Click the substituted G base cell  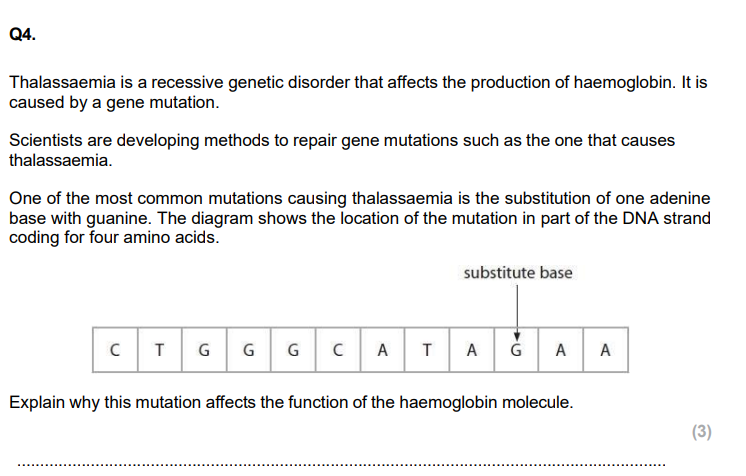[516, 350]
